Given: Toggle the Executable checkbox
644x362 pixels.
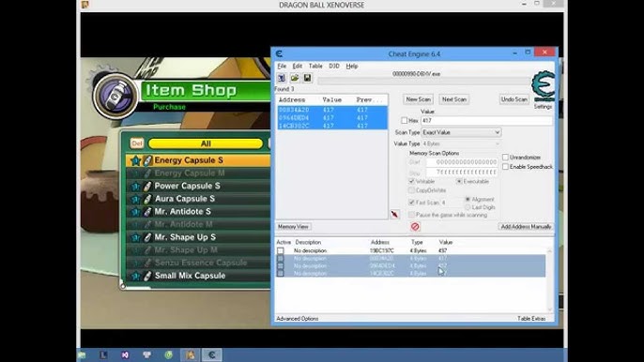Looking at the screenshot, I should pos(459,181).
